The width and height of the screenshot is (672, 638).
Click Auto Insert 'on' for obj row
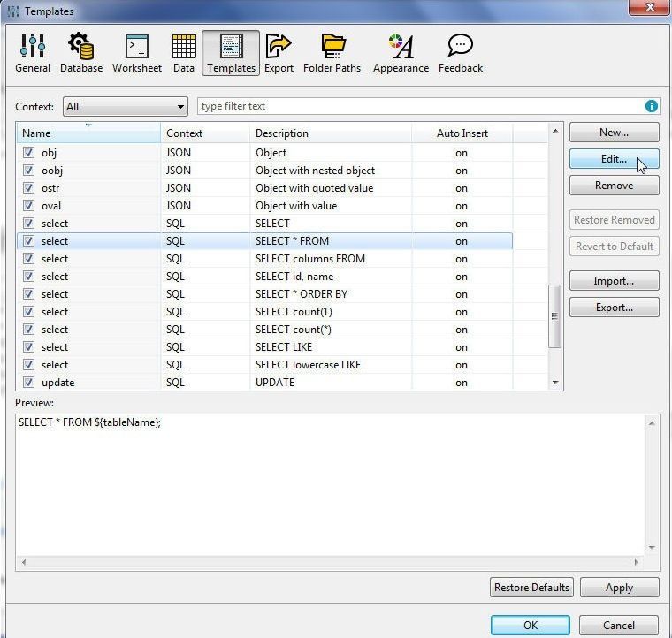462,153
